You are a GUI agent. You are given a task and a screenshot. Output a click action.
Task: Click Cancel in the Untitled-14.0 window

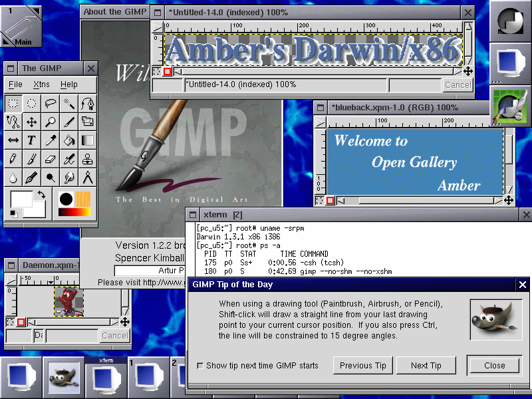click(x=458, y=85)
